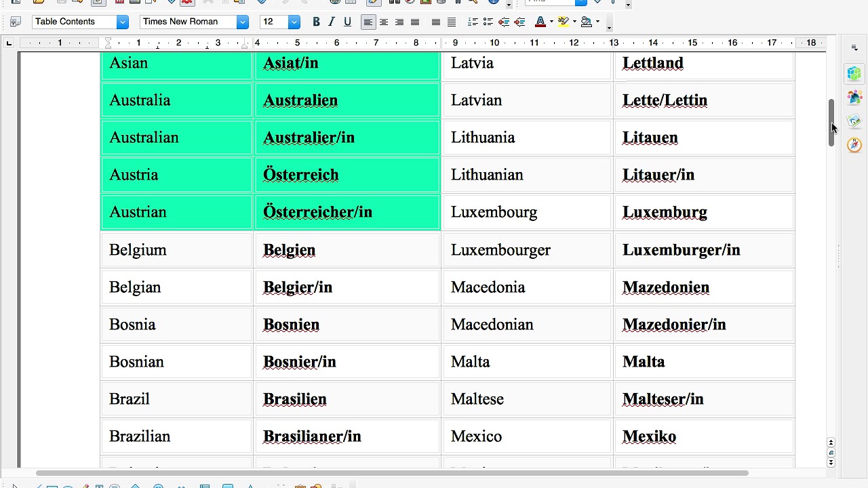This screenshot has width=868, height=488.
Task: Open the Navigation dot button
Action: click(831, 453)
